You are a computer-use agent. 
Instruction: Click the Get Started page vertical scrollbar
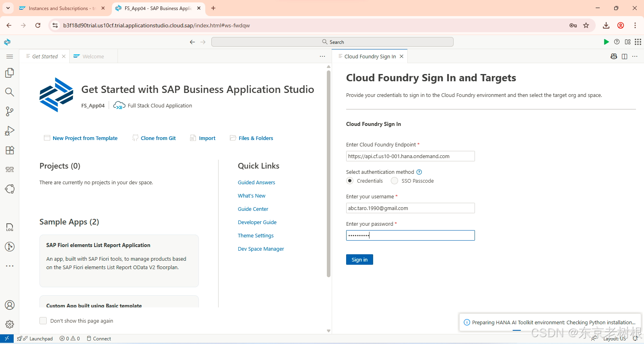pyautogui.click(x=328, y=174)
